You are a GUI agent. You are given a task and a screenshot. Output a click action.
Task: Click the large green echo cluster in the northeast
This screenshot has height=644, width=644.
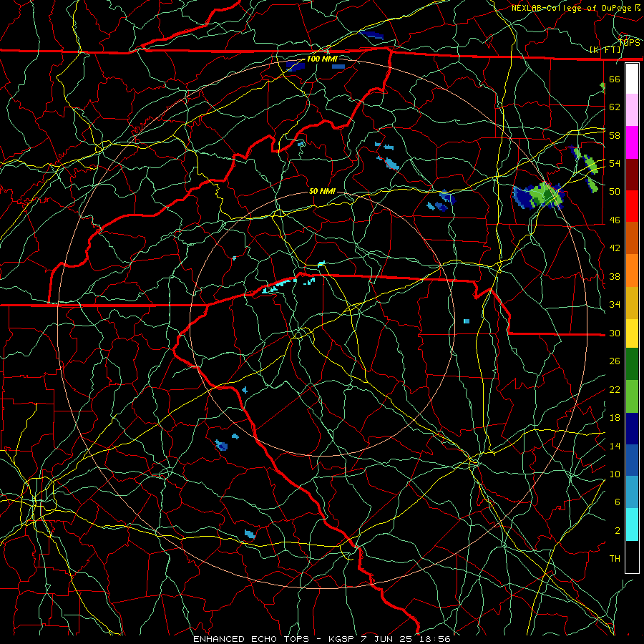point(539,195)
